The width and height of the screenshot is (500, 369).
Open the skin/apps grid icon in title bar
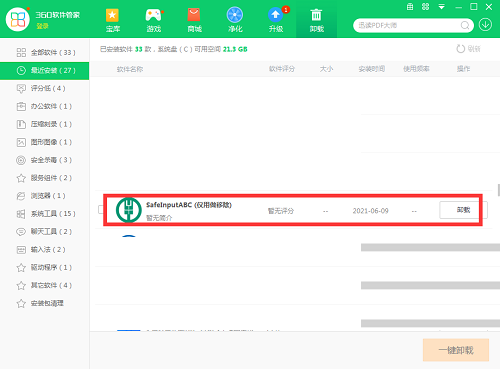click(425, 7)
